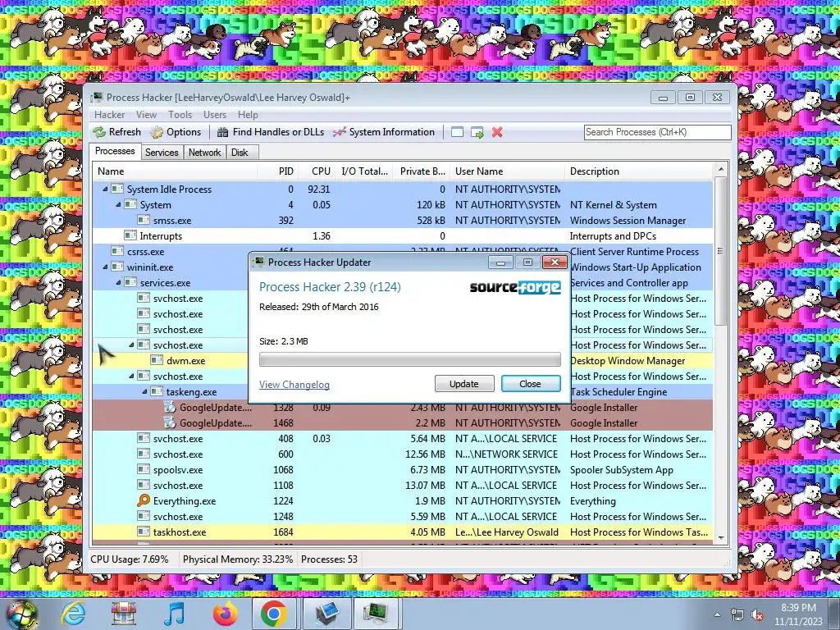Click the csrss.exe process icon

[x=117, y=251]
